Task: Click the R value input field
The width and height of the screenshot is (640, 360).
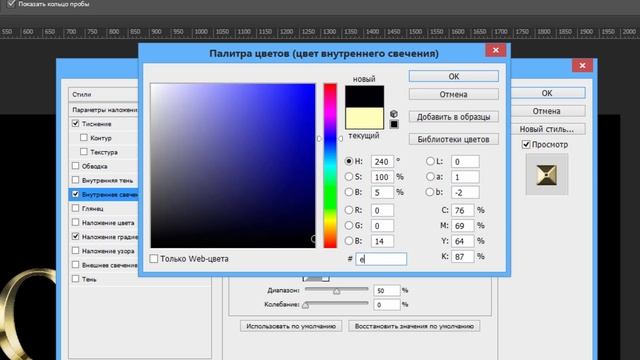Action: pyautogui.click(x=382, y=210)
